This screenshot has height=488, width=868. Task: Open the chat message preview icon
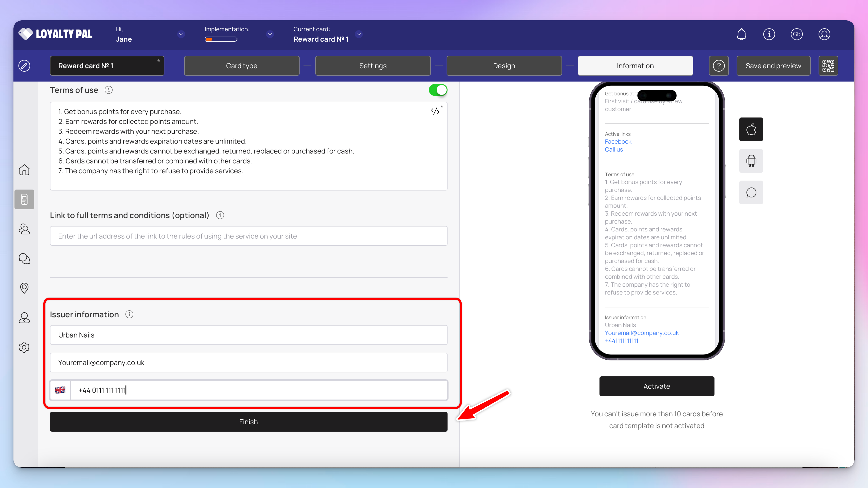pos(751,193)
